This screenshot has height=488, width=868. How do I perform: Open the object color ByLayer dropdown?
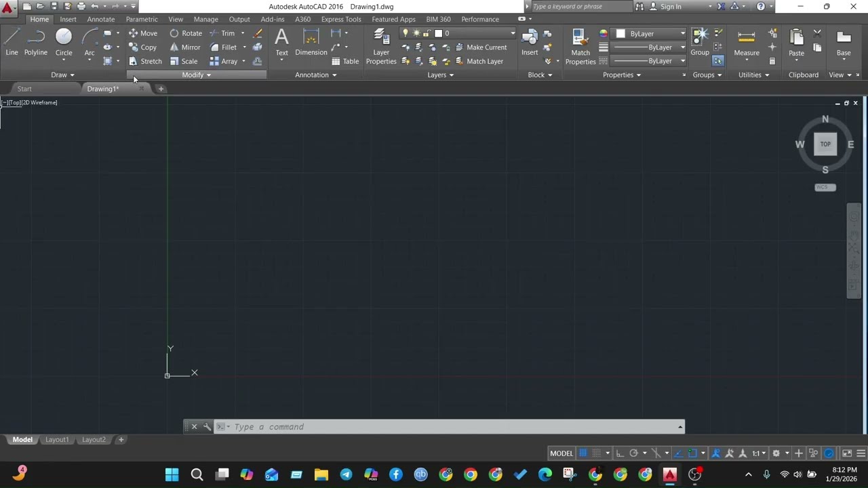(651, 33)
